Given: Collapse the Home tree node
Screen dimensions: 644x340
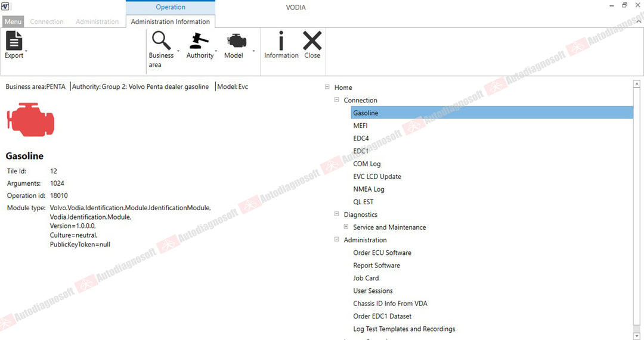Looking at the screenshot, I should pyautogui.click(x=327, y=87).
